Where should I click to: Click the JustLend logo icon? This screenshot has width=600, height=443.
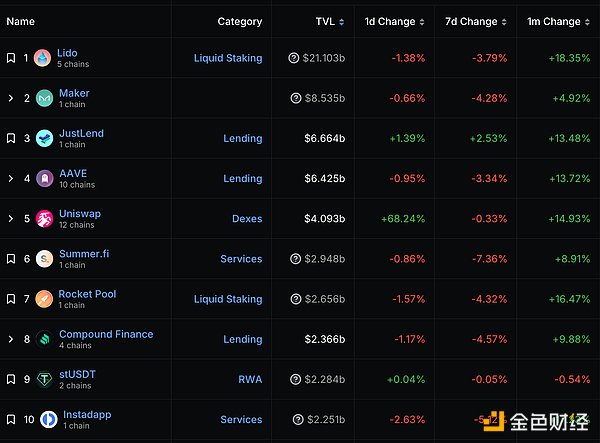(x=44, y=138)
